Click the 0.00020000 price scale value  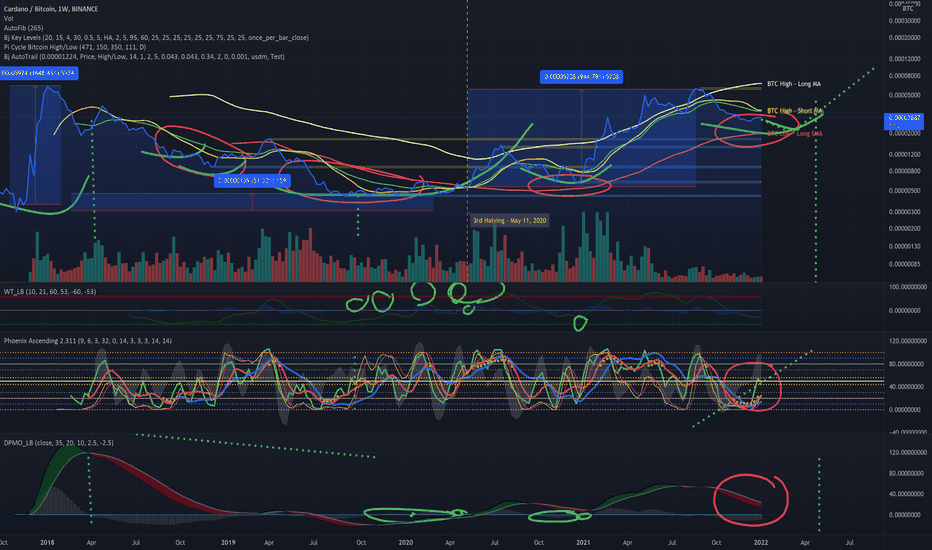(904, 37)
